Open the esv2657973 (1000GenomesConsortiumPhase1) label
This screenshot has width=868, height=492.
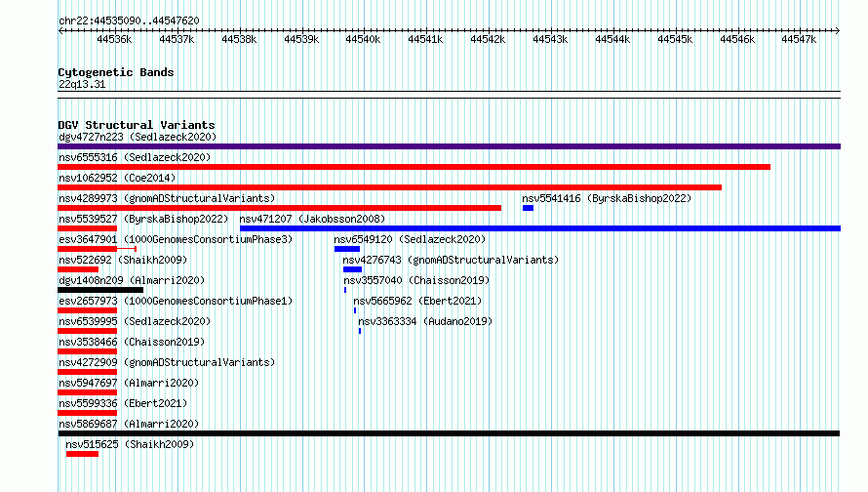click(x=176, y=301)
